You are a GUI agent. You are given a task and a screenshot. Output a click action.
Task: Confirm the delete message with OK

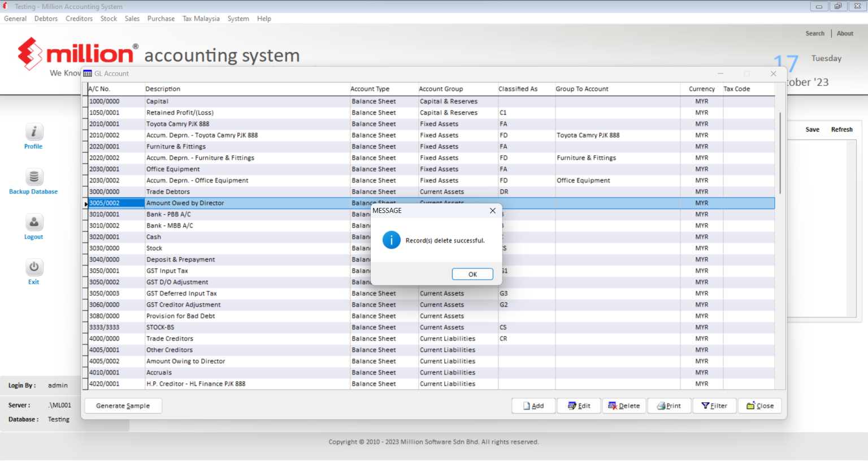coord(472,274)
